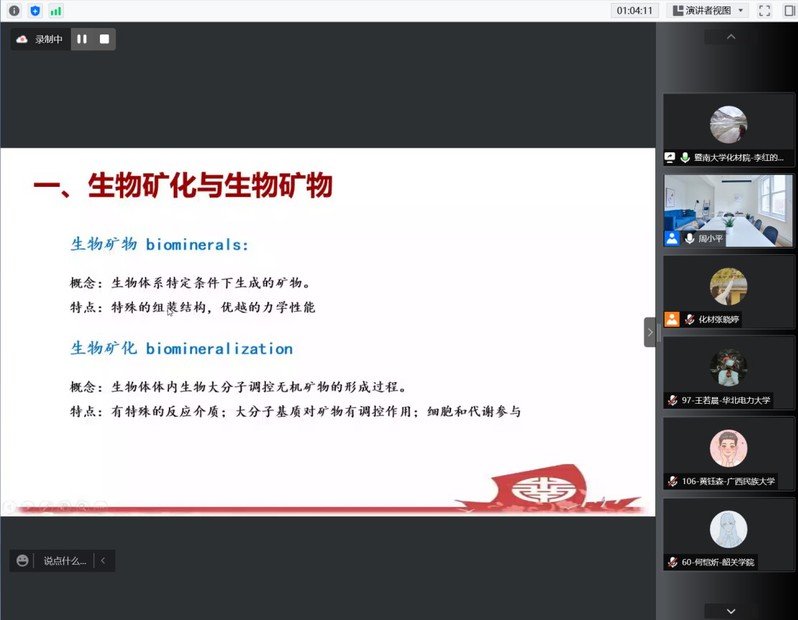Click the meeting info icon
798x620 pixels.
(x=14, y=11)
